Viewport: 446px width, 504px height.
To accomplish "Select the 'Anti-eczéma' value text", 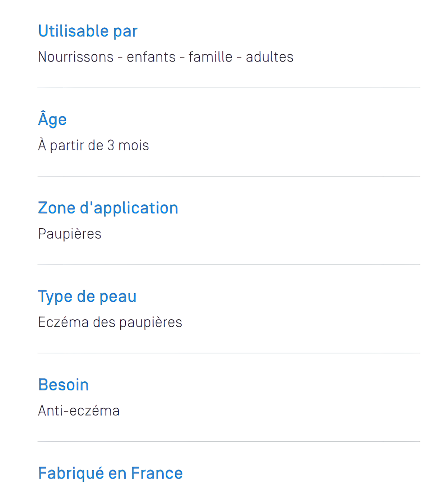I will tap(79, 411).
